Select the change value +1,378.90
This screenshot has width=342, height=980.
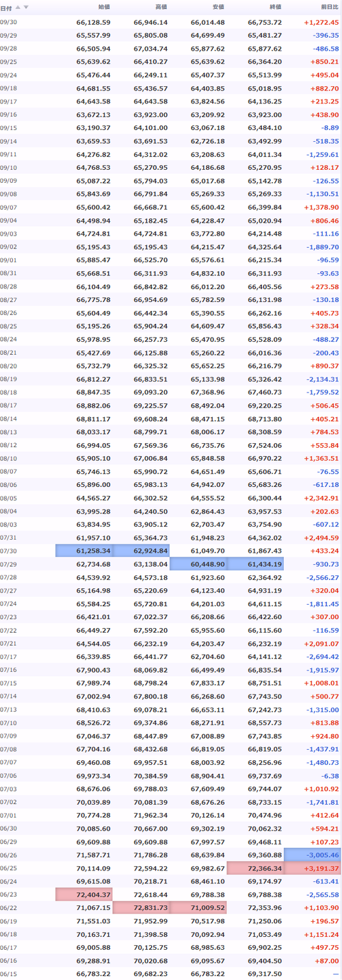click(321, 207)
